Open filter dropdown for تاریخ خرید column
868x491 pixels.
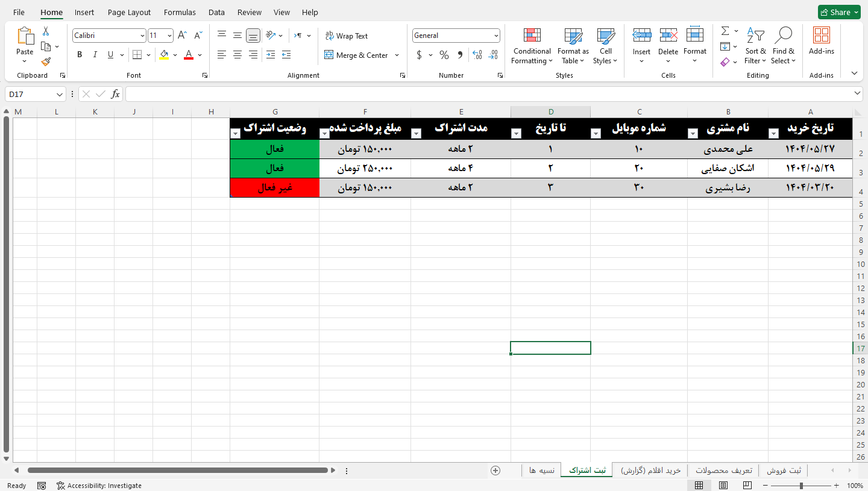(773, 134)
